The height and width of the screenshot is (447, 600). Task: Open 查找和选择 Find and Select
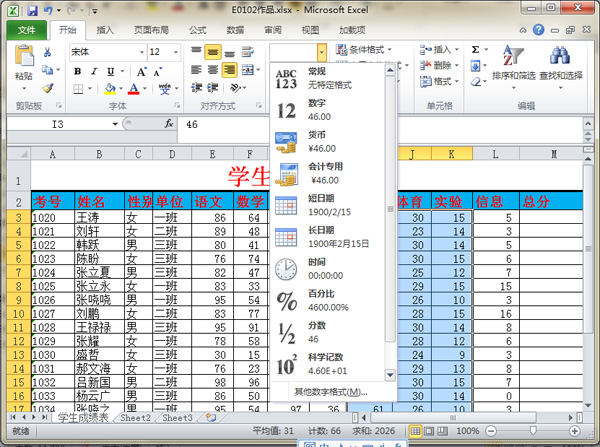pos(561,67)
